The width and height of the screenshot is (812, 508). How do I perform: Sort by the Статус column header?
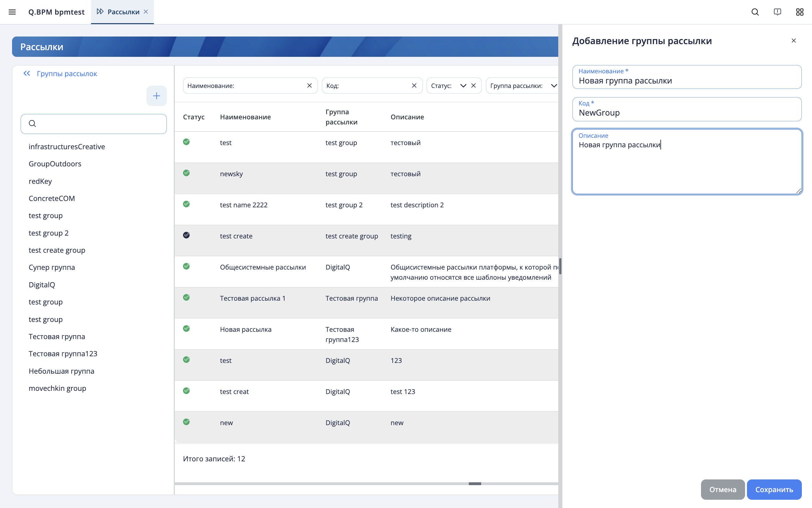pyautogui.click(x=193, y=117)
